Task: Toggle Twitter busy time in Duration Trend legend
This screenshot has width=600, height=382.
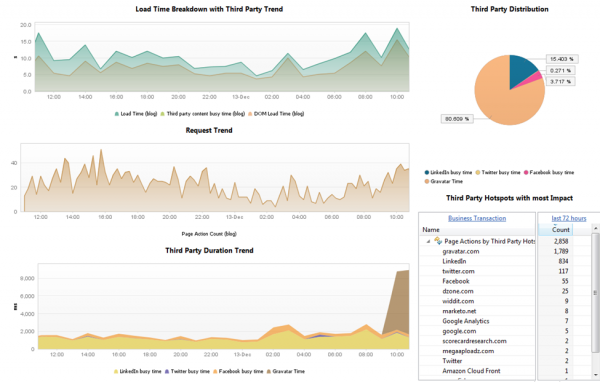Action: click(x=187, y=371)
